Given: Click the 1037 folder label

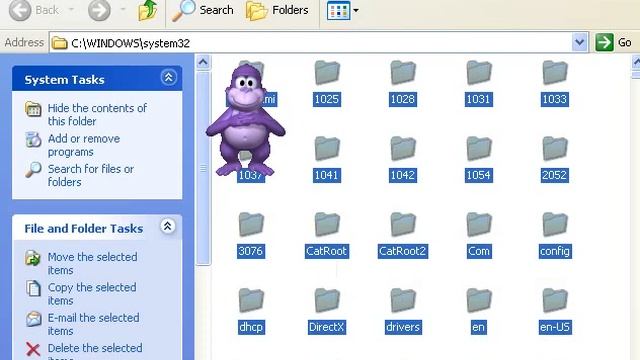Looking at the screenshot, I should point(251,176).
